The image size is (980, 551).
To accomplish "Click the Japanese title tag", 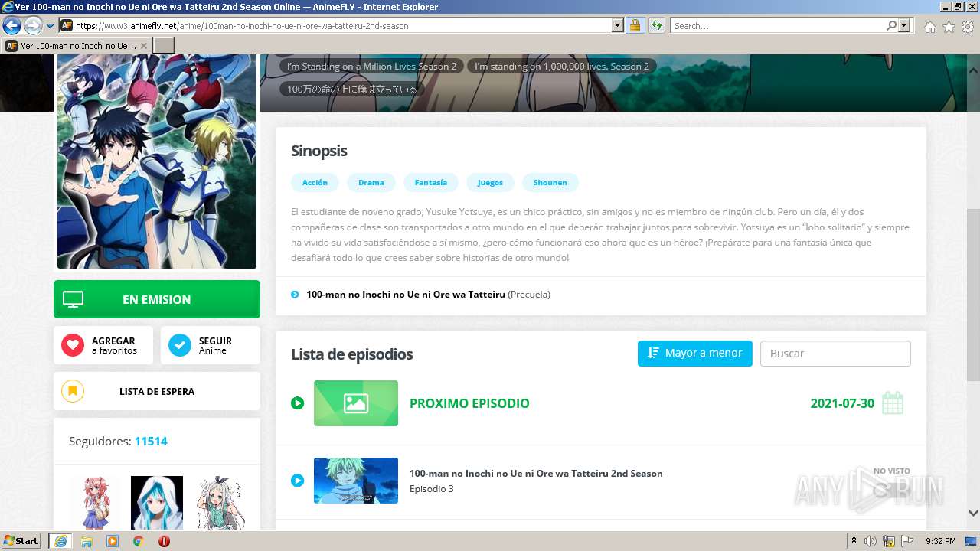I will click(352, 89).
